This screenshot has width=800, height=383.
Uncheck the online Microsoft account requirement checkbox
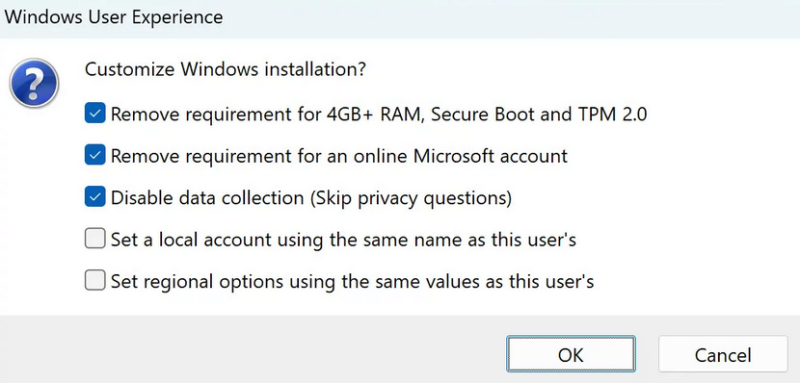pos(95,155)
